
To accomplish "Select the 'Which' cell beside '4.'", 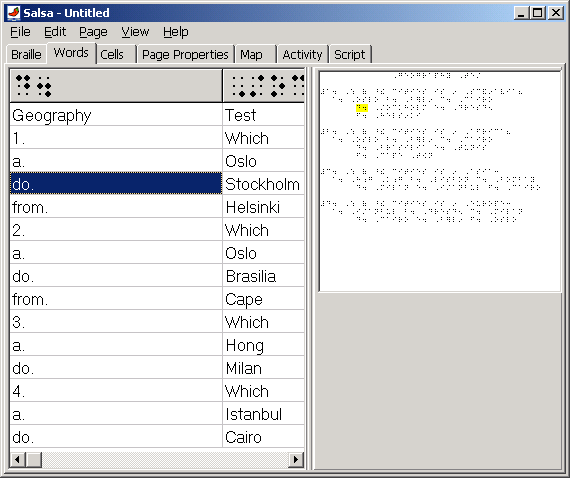I will (264, 391).
